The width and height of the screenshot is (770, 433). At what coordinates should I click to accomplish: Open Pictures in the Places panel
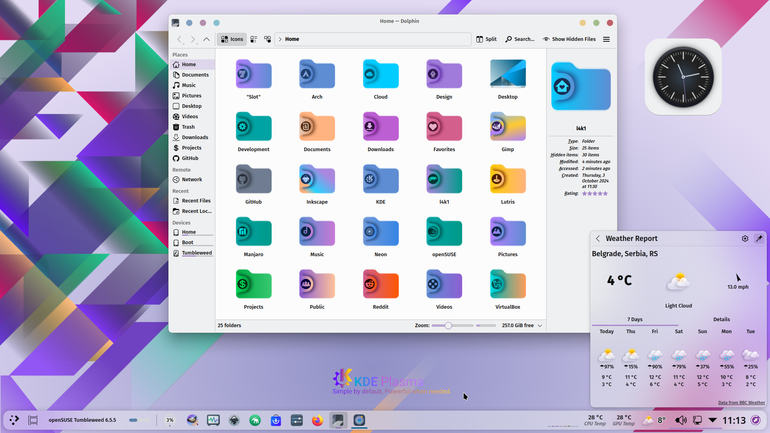click(192, 96)
